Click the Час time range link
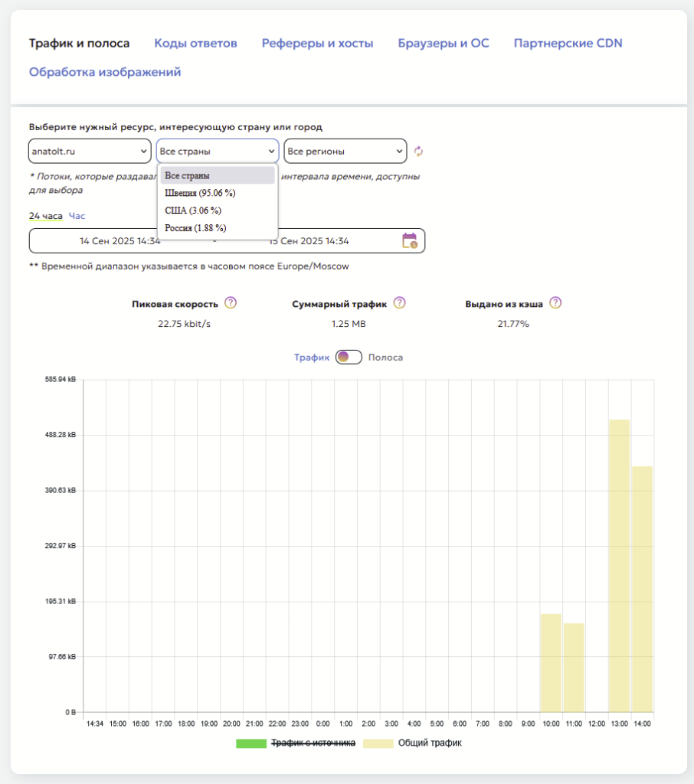The image size is (694, 784). tap(77, 217)
